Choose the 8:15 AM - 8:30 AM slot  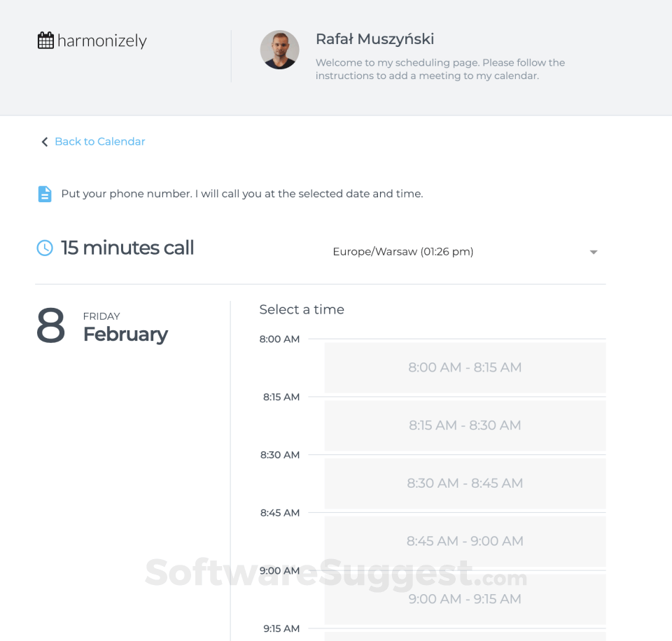(465, 425)
